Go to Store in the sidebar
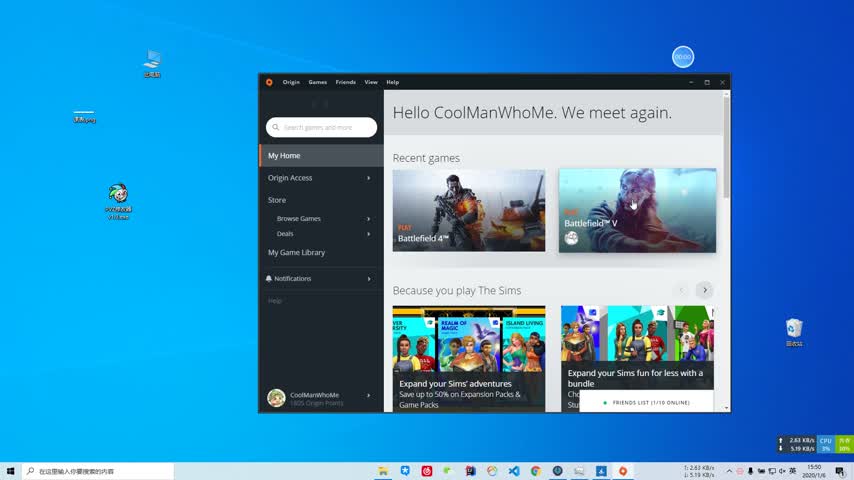854x480 pixels. pyautogui.click(x=277, y=200)
